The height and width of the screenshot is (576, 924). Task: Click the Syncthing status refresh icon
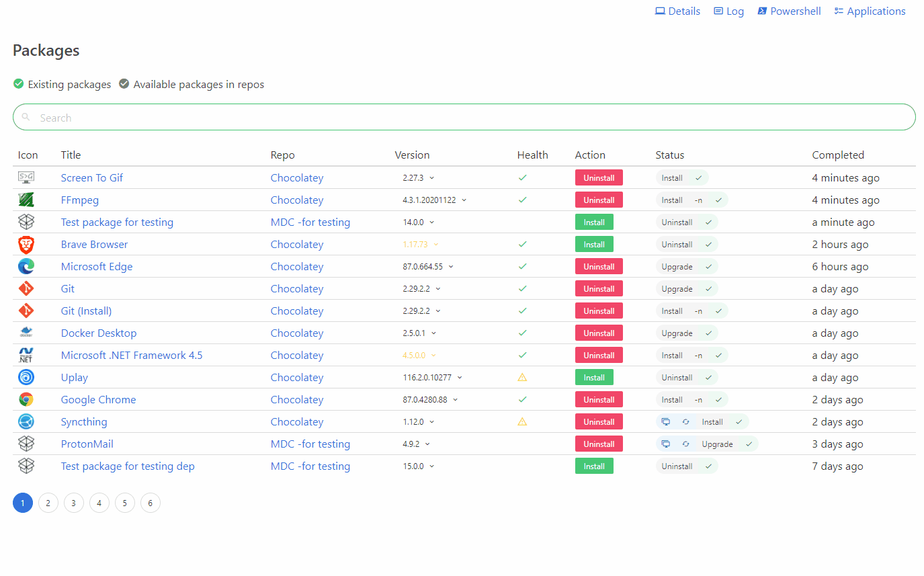[x=685, y=422]
